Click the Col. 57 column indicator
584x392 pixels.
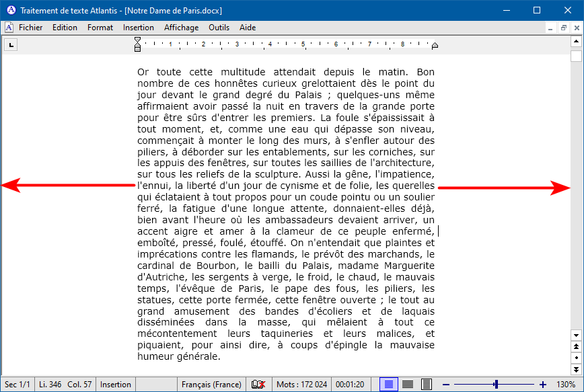click(79, 385)
